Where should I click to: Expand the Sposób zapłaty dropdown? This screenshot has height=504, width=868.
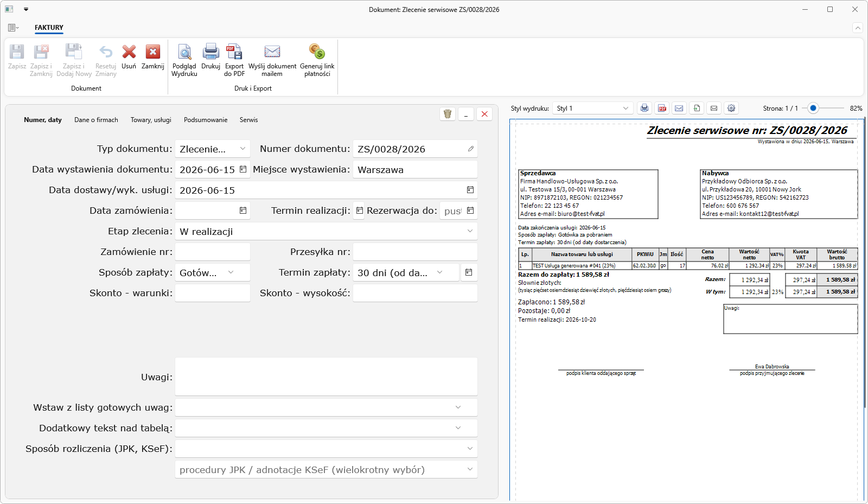coord(231,272)
